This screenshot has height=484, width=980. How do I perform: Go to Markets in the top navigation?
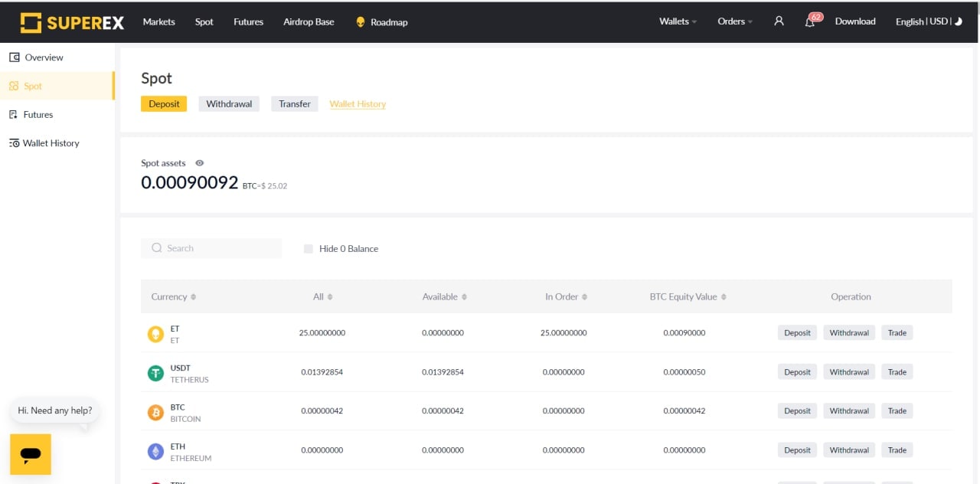(x=158, y=21)
